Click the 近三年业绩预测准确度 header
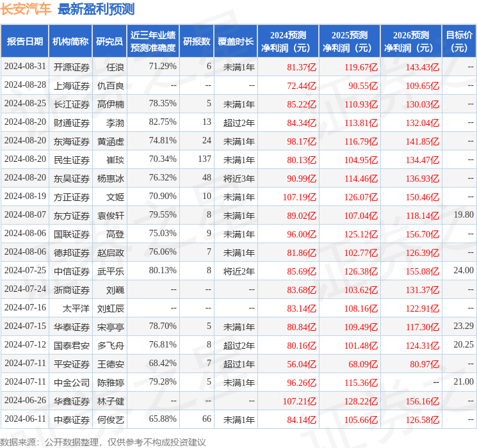The height and width of the screenshot is (448, 477). click(152, 42)
